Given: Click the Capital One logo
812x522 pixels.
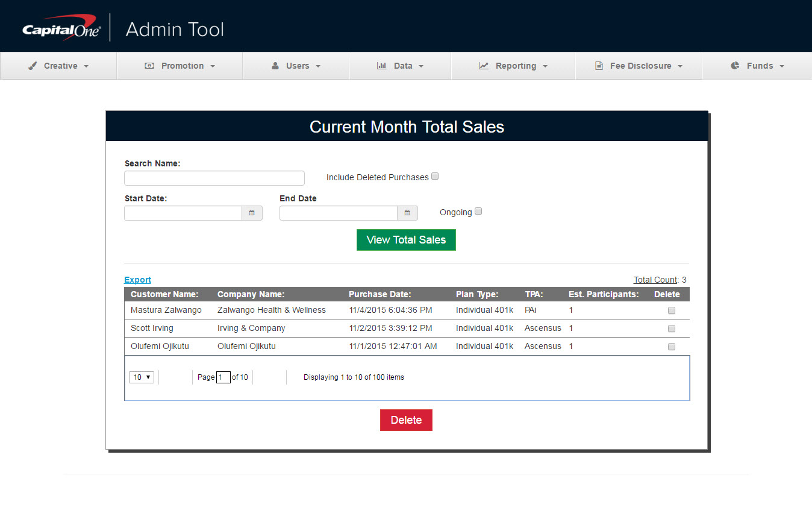Looking at the screenshot, I should pyautogui.click(x=61, y=28).
